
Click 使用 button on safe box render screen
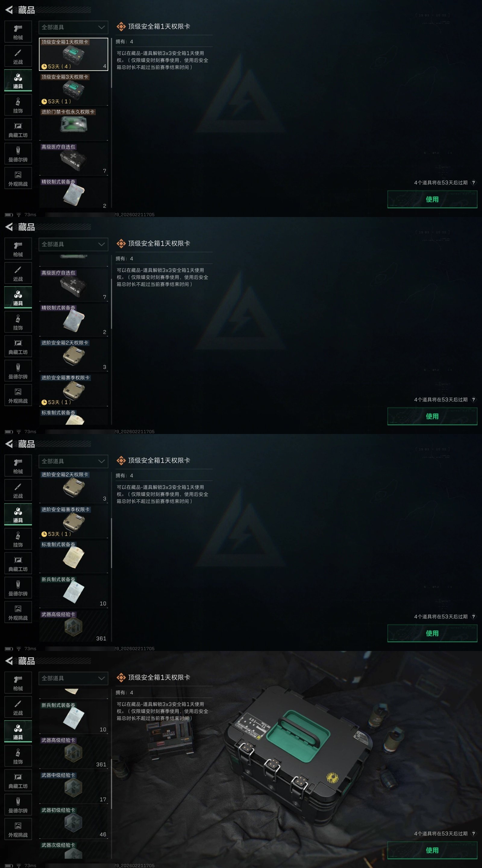(x=432, y=850)
